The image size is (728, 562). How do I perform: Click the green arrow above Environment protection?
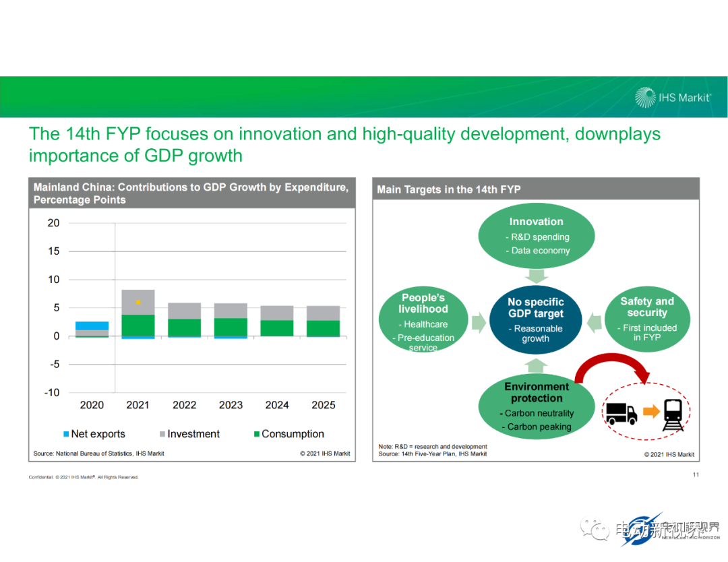point(537,366)
